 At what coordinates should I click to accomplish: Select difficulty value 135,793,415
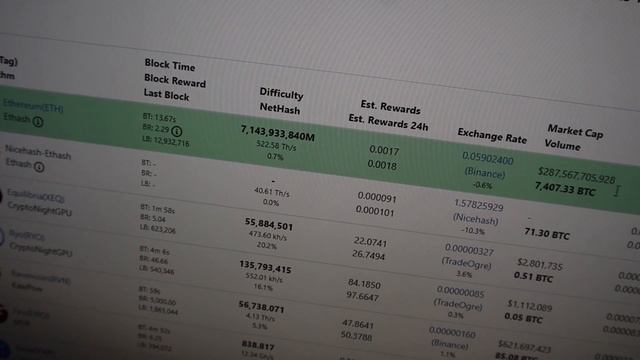[x=265, y=267]
